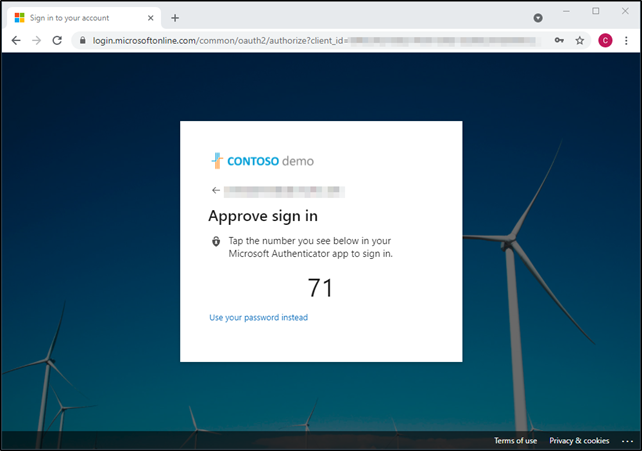
Task: Click the browser forward arrow button
Action: pyautogui.click(x=37, y=40)
